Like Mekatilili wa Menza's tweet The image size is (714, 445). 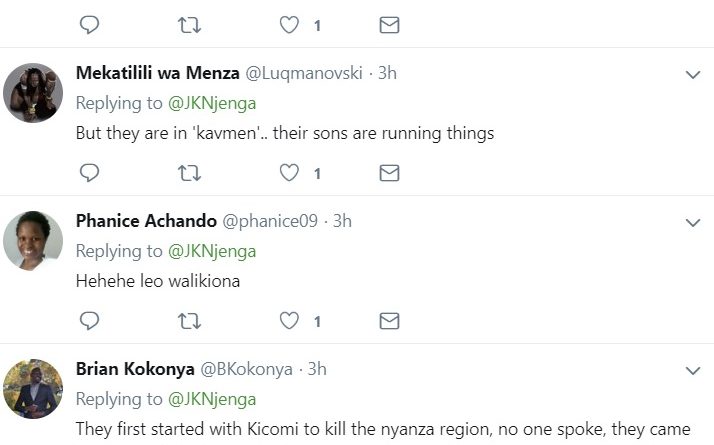tap(289, 173)
